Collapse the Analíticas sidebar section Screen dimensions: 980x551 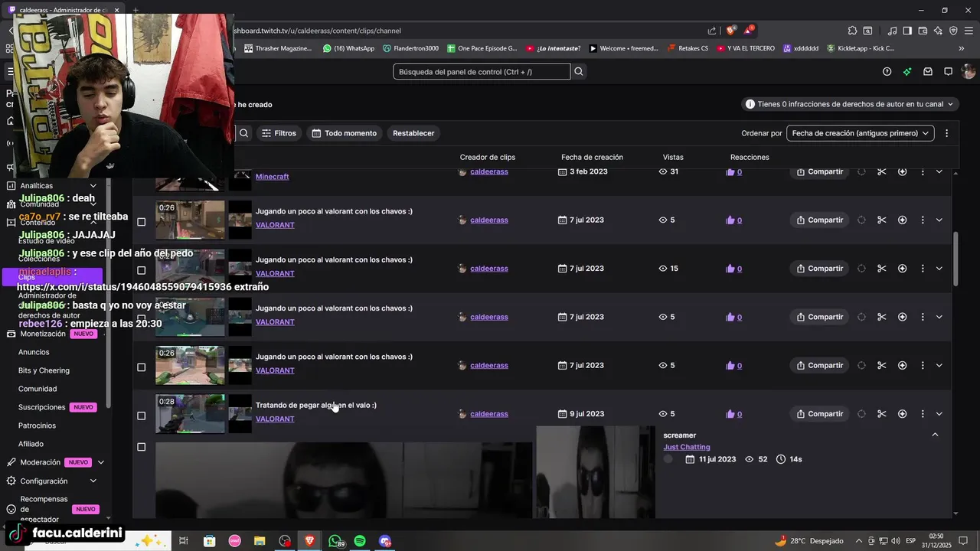(x=93, y=186)
